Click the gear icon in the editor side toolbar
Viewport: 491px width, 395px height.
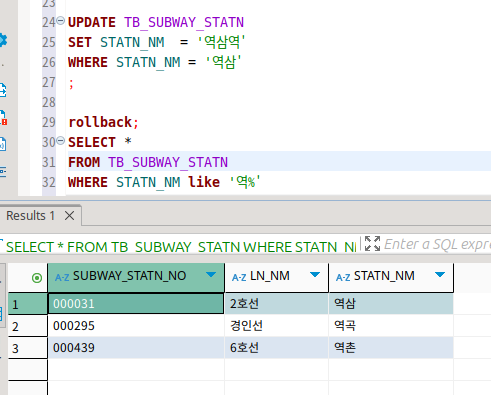pos(3,40)
